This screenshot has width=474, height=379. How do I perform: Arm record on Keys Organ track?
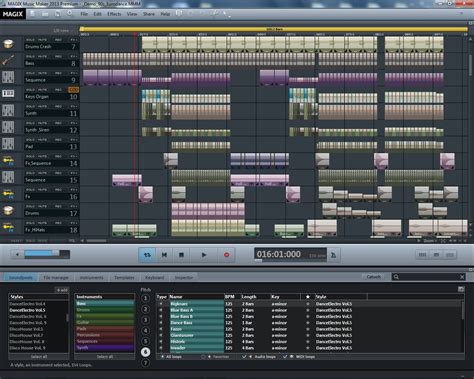pos(58,90)
